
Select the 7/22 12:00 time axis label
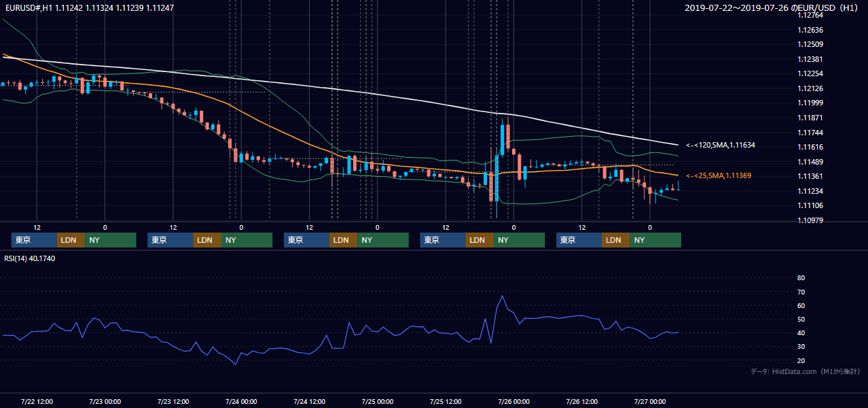[37, 401]
